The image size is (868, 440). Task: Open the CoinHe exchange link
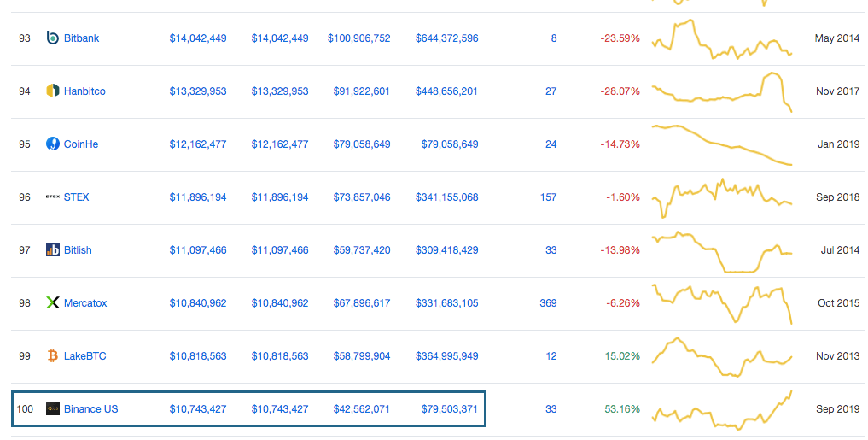pyautogui.click(x=81, y=144)
